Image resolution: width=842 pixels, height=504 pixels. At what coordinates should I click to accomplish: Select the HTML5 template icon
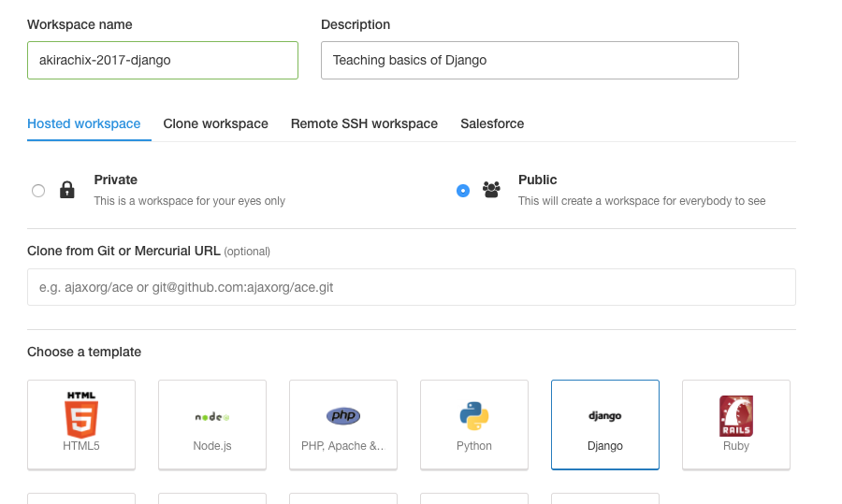click(x=81, y=415)
